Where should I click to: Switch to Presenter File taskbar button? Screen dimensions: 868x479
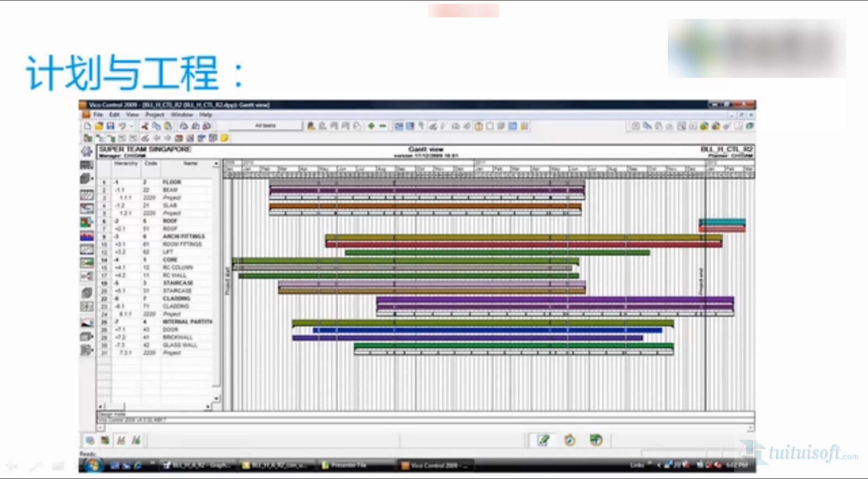pyautogui.click(x=348, y=465)
